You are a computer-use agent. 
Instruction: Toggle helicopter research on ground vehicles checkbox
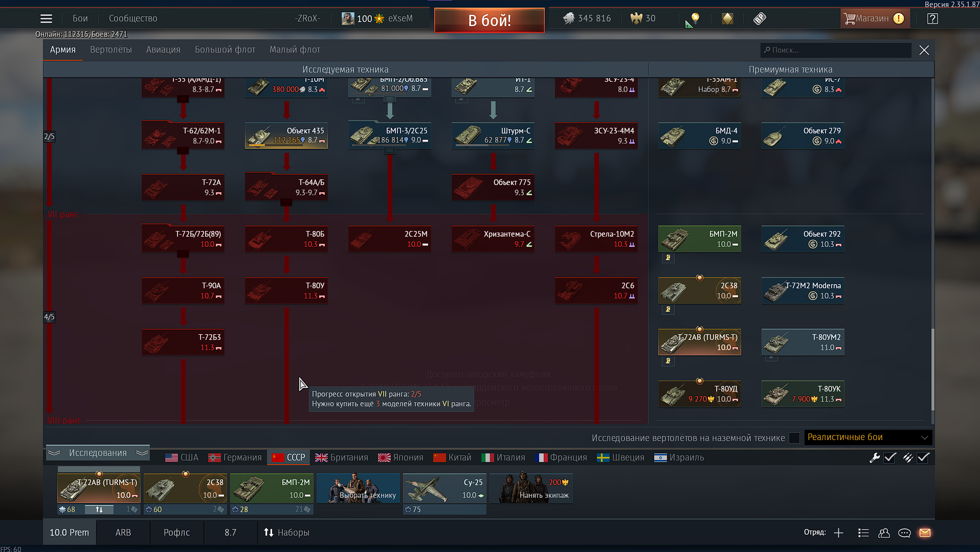(794, 438)
